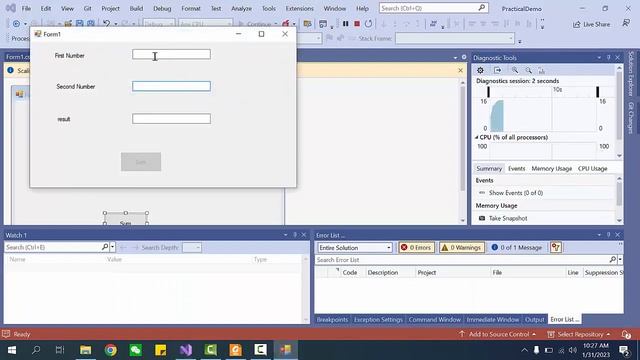The width and height of the screenshot is (640, 360).
Task: Pin the Watch 1 panel
Action: click(295, 235)
